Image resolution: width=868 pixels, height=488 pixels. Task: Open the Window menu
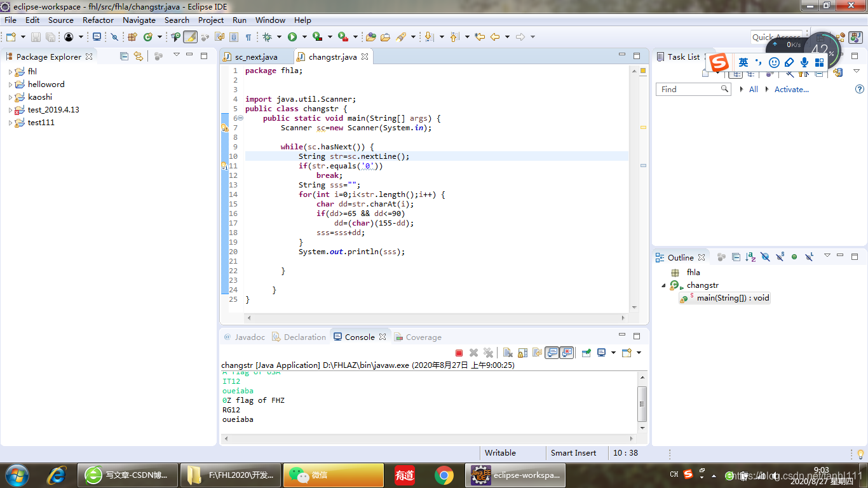coord(270,20)
